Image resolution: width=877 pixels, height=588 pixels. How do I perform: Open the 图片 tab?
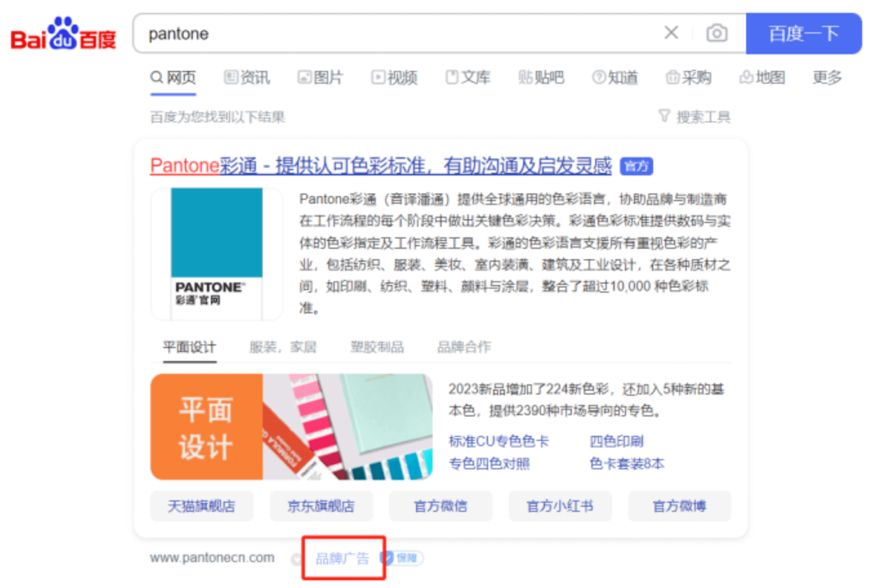320,78
